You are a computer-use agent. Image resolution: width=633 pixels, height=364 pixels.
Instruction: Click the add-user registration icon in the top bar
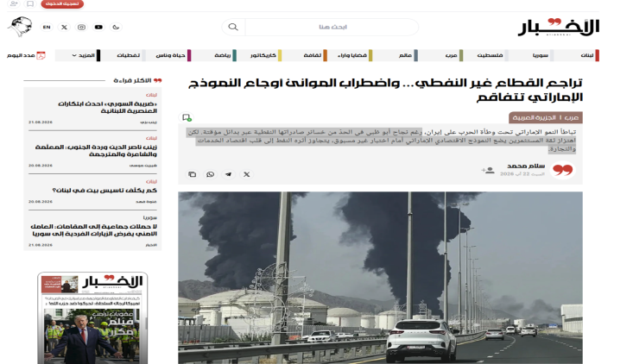(14, 4)
